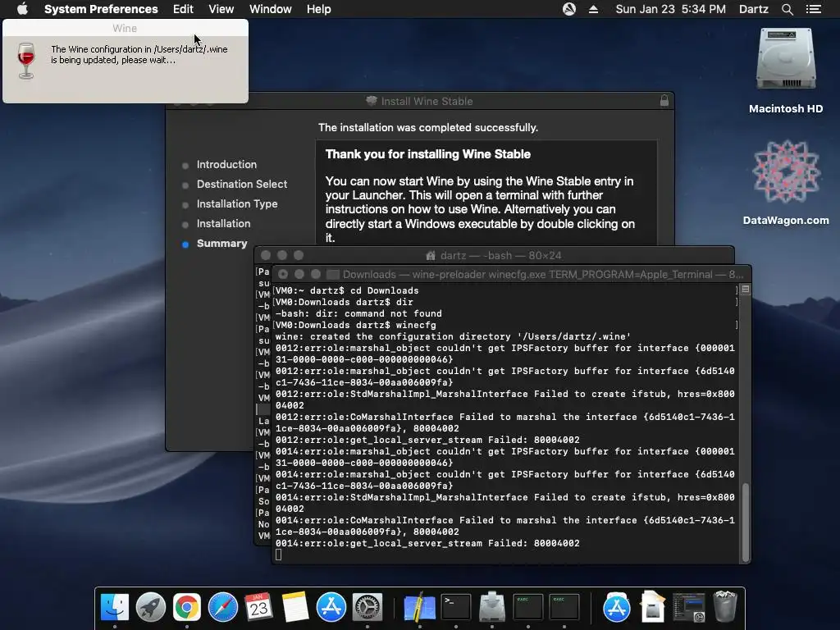Open the Window menu

pos(271,9)
